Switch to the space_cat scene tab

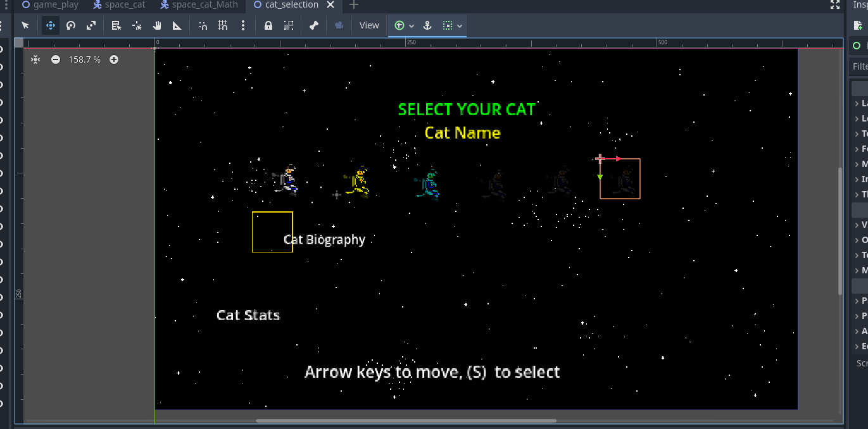tap(119, 5)
